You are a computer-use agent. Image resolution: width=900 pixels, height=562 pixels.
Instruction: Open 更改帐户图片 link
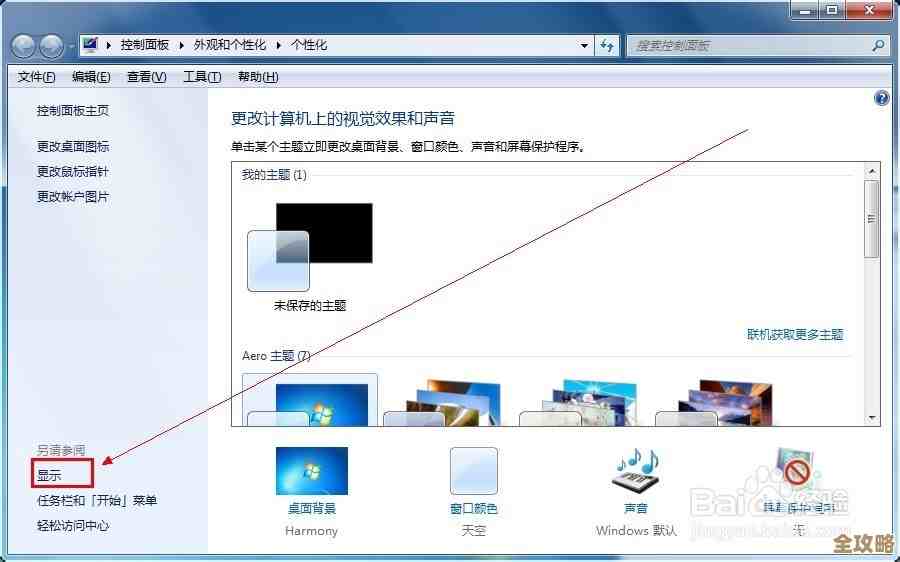pos(73,197)
